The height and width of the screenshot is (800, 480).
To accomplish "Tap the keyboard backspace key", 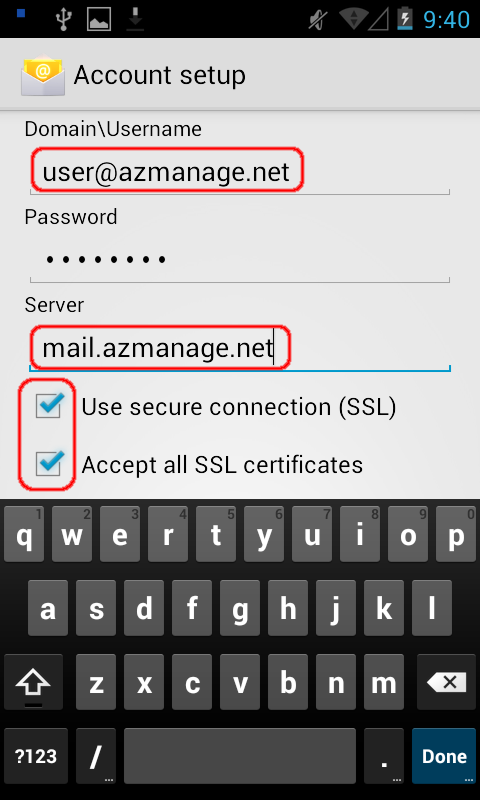I will tap(446, 682).
